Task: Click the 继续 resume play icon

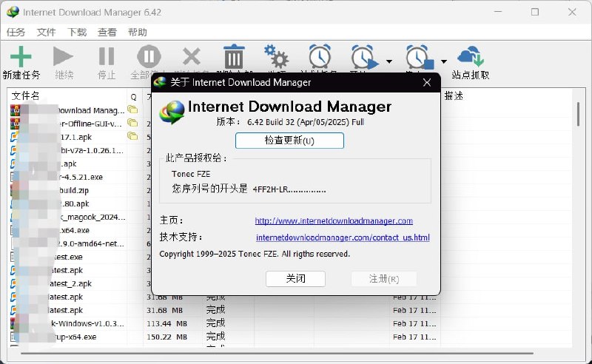Action: (x=63, y=56)
